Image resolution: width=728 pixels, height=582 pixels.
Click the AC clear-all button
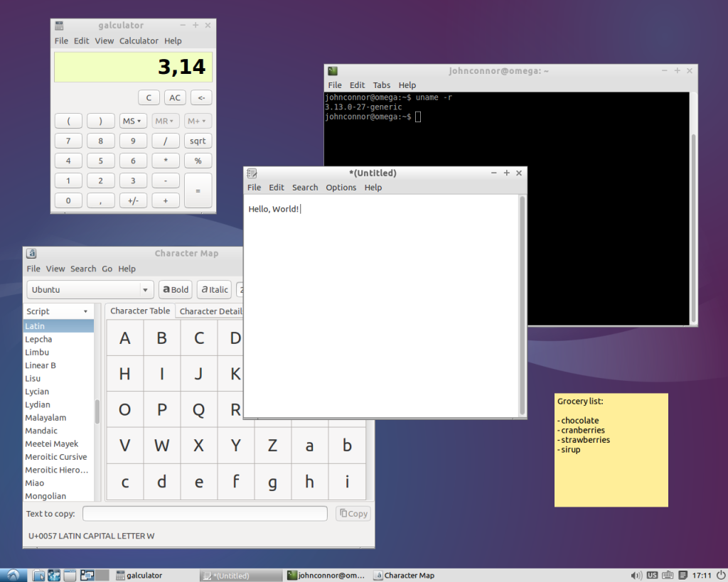coord(174,98)
